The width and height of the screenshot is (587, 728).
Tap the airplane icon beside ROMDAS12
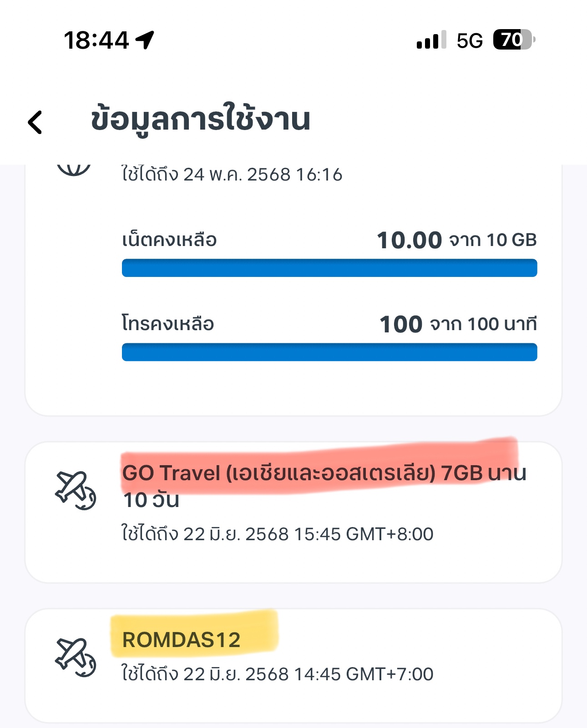76,658
